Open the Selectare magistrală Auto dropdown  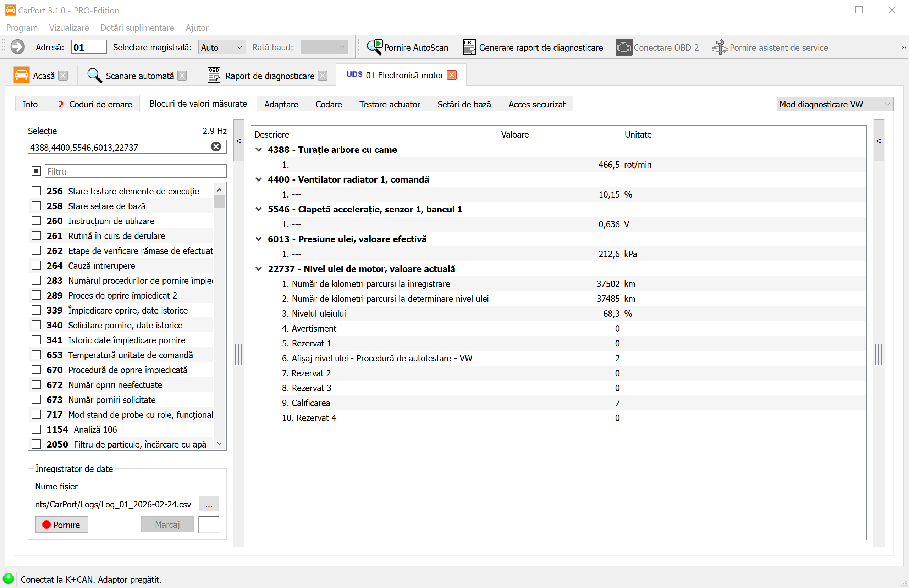click(x=221, y=48)
